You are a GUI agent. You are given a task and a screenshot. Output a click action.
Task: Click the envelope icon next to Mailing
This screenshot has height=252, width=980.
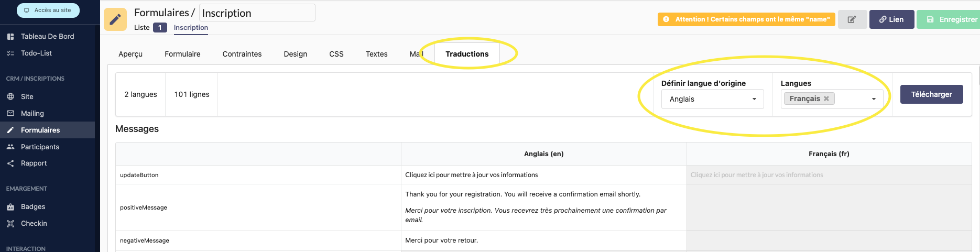tap(10, 113)
